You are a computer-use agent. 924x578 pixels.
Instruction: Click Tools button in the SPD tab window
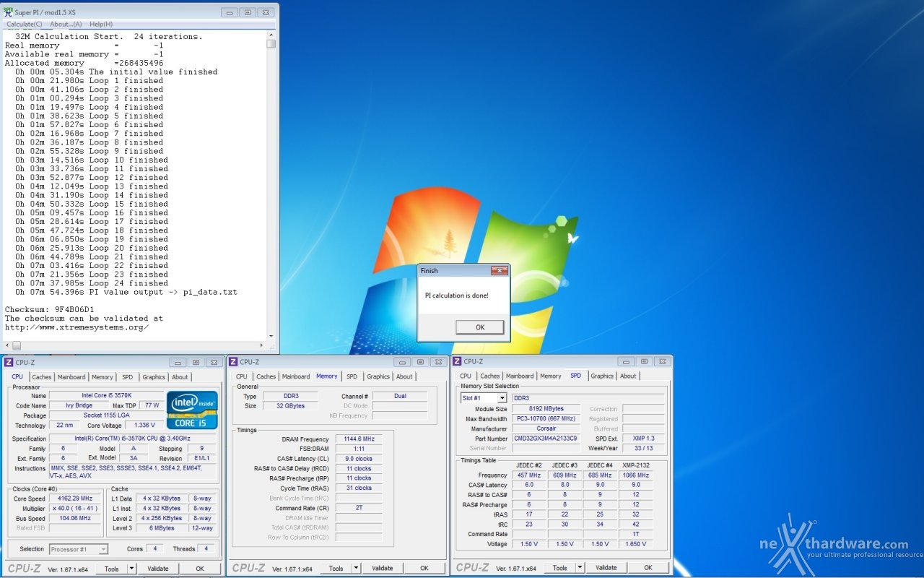coord(559,568)
